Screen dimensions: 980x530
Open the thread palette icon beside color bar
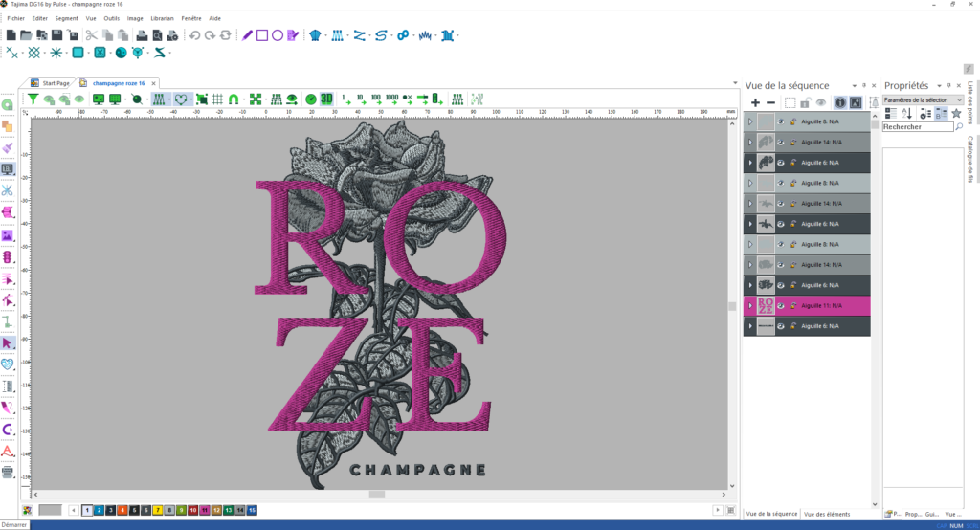tap(27, 511)
